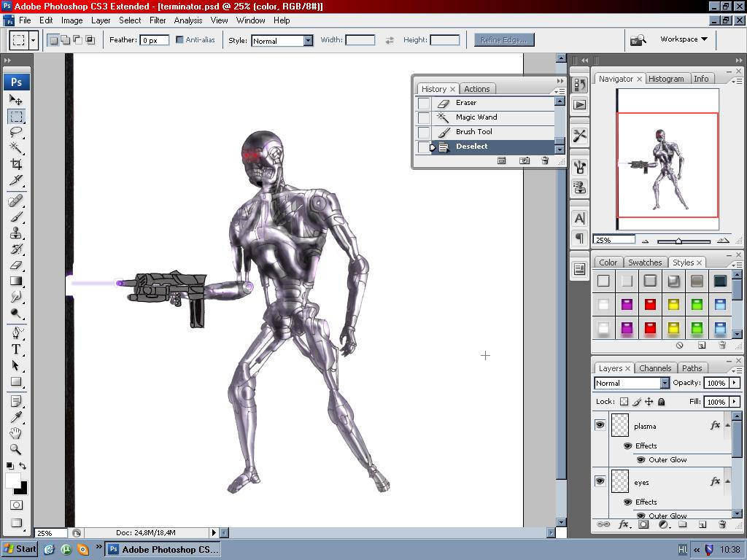747x560 pixels.
Task: Switch to the Actions tab
Action: 477,89
